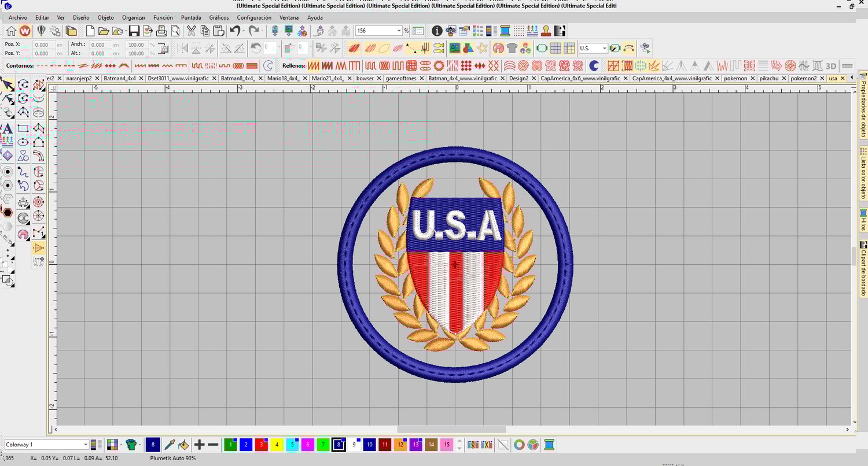Open a design with the folder icon
Screen dimensions: 868x466
pos(104,31)
